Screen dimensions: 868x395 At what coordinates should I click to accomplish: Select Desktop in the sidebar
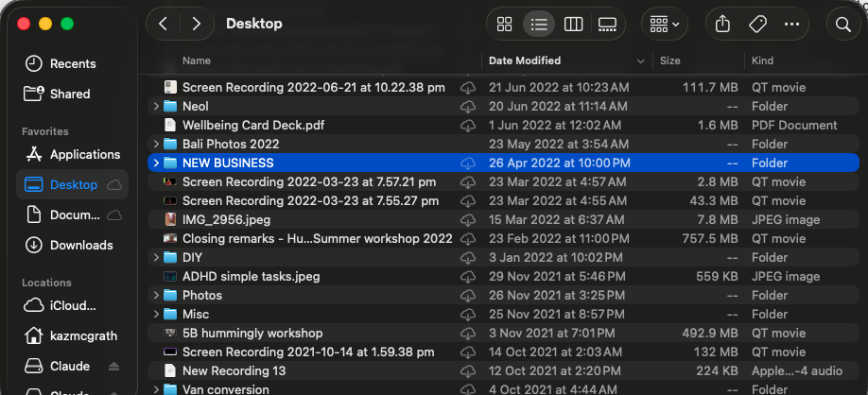pos(72,185)
